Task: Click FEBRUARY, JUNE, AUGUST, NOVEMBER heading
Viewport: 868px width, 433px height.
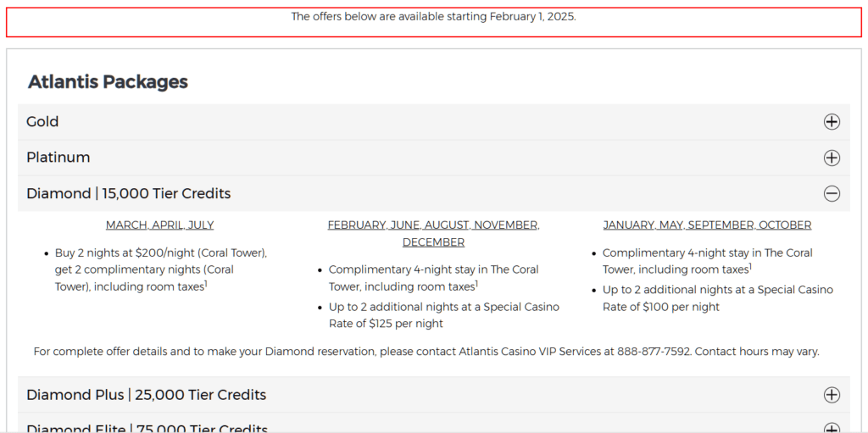Action: pos(433,234)
